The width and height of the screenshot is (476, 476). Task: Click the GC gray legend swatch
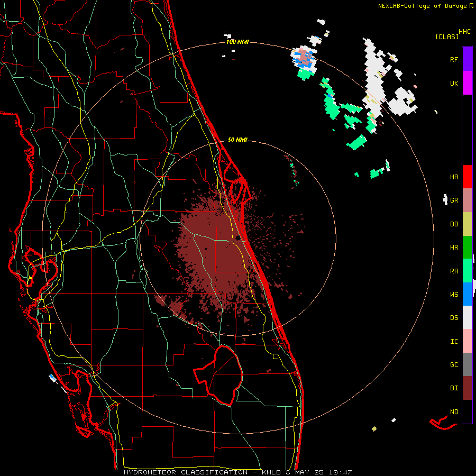coord(467,364)
